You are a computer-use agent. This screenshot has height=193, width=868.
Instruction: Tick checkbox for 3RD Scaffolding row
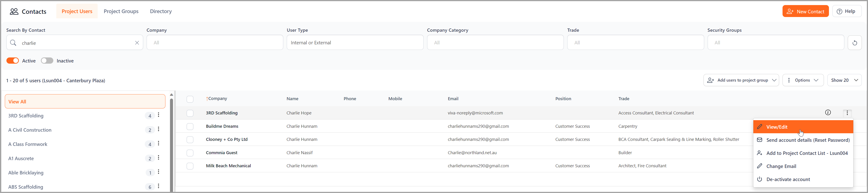pyautogui.click(x=190, y=113)
